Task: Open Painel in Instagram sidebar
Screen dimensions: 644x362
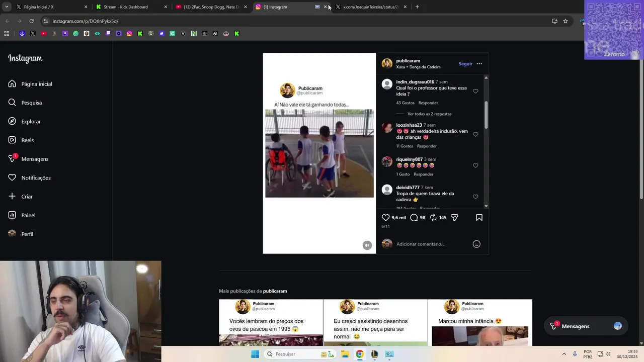Action: [22, 215]
